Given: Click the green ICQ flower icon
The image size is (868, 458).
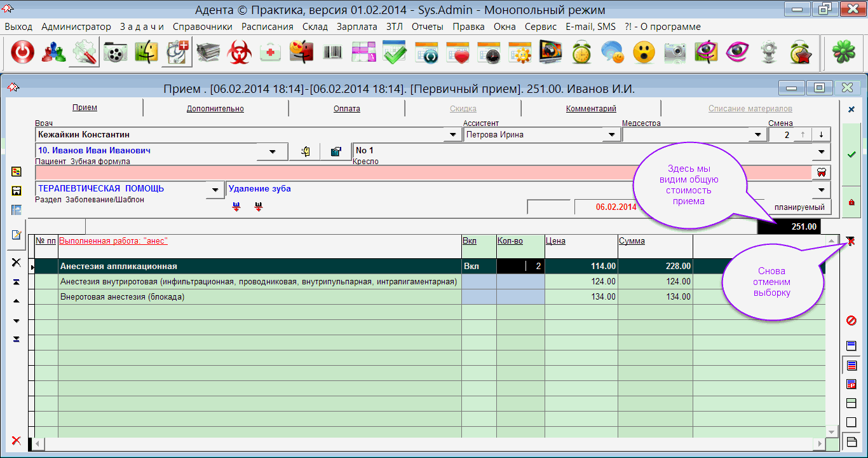Looking at the screenshot, I should pos(843,53).
